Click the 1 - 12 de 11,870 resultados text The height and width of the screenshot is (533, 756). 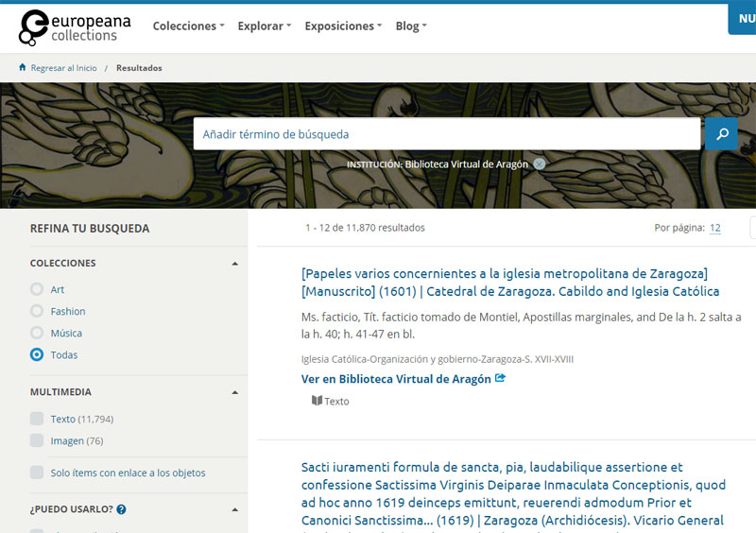(365, 228)
